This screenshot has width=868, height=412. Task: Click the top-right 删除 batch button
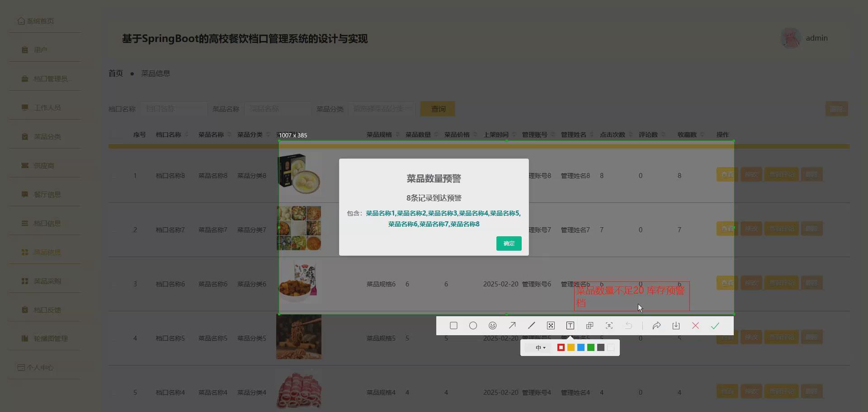[836, 109]
